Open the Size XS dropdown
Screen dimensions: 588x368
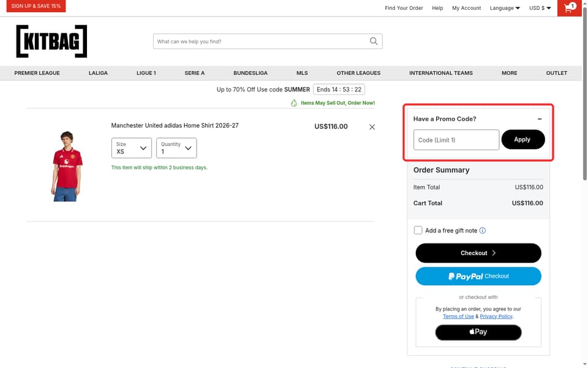pyautogui.click(x=132, y=148)
